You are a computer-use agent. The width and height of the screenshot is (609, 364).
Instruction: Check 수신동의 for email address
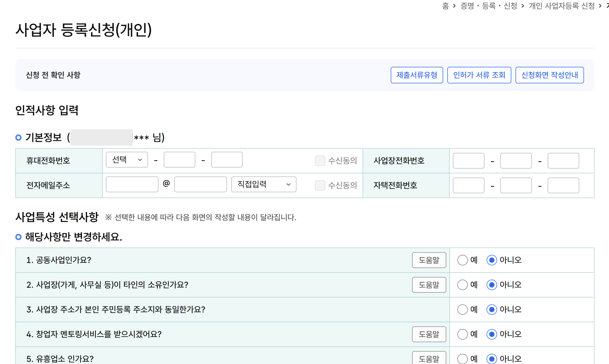tap(320, 185)
